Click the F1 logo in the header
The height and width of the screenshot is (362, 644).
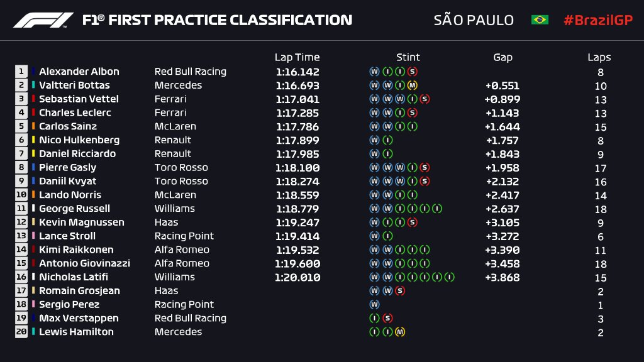pos(43,20)
